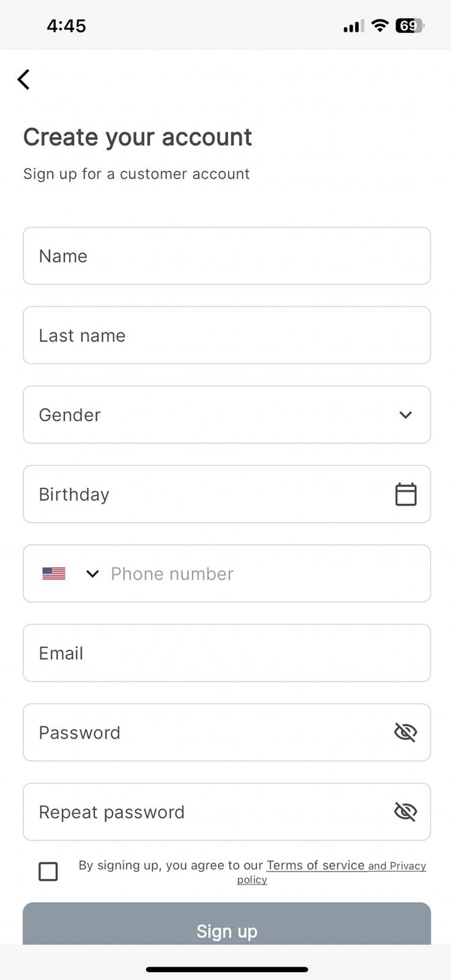This screenshot has width=451, height=980.
Task: Tap the cellular signal bars icon
Action: tap(354, 26)
